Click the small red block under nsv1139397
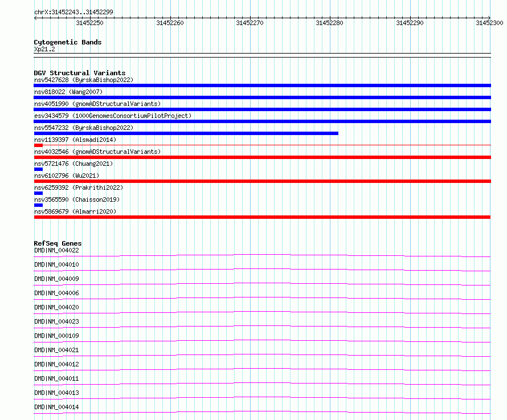 (x=38, y=145)
